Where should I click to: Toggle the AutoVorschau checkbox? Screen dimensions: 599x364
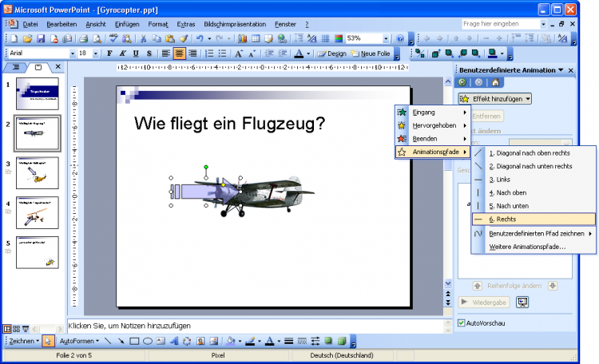462,322
